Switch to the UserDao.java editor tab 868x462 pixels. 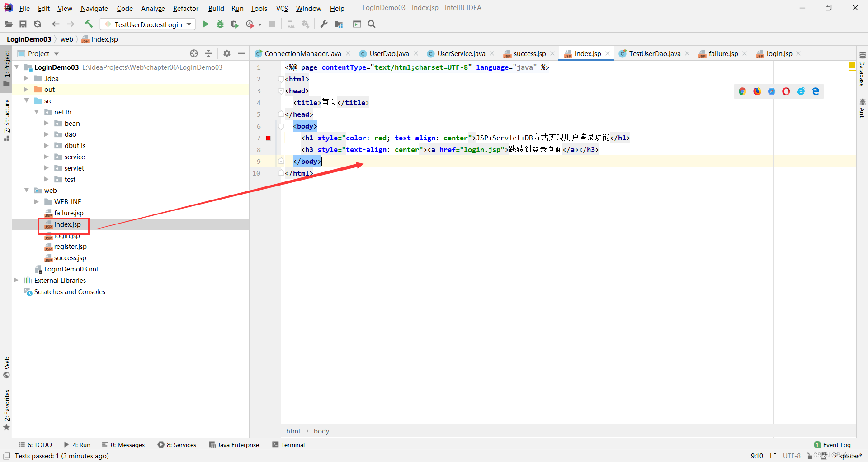[388, 53]
